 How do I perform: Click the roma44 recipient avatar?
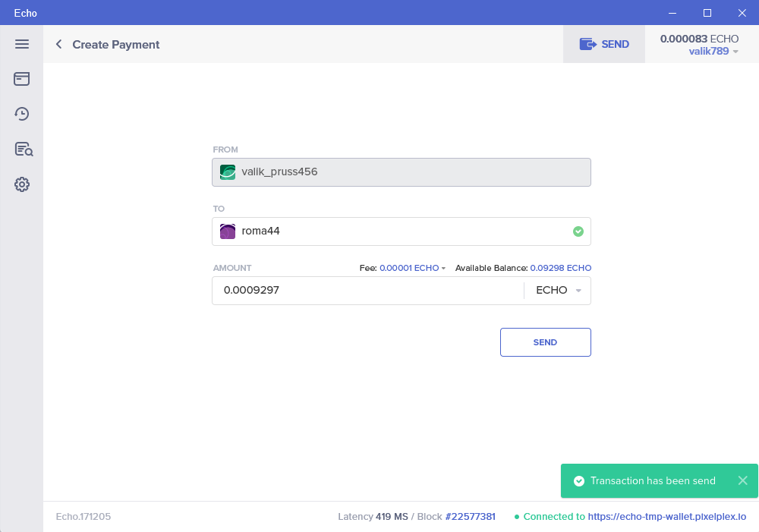coord(228,231)
